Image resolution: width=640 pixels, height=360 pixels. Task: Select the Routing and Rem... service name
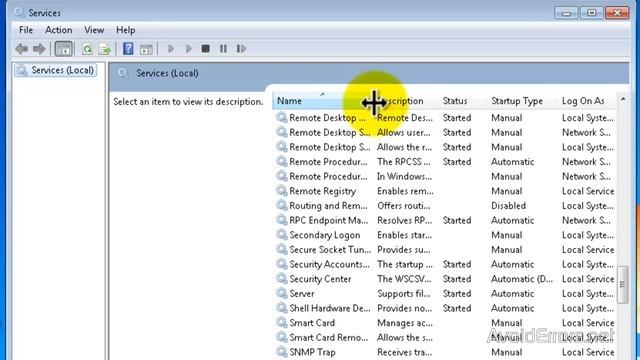pyautogui.click(x=328, y=206)
